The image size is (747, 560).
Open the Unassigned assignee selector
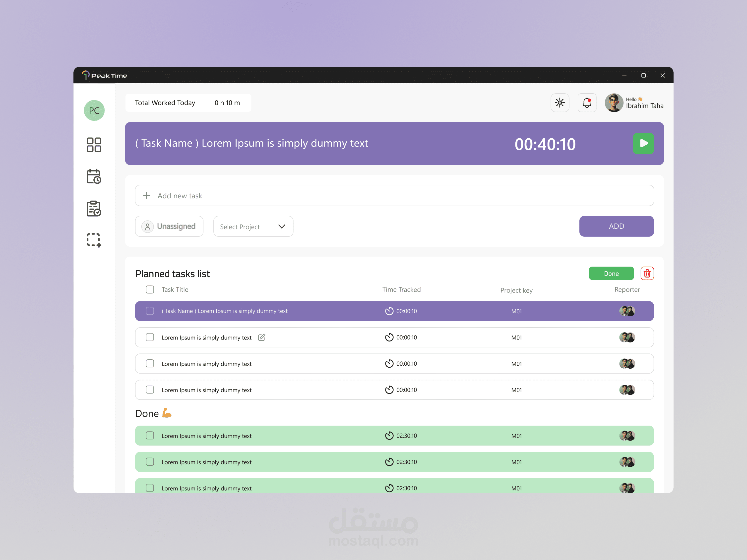pos(169,226)
